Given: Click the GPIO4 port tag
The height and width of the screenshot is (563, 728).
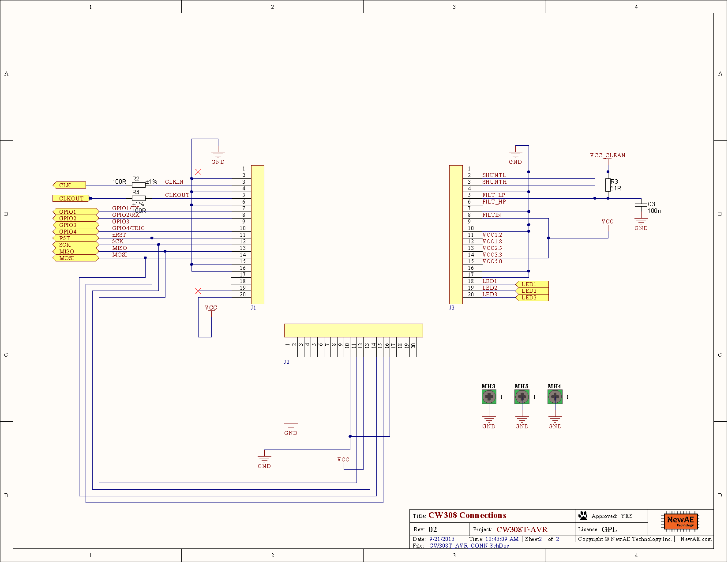Looking at the screenshot, I should click(x=75, y=231).
